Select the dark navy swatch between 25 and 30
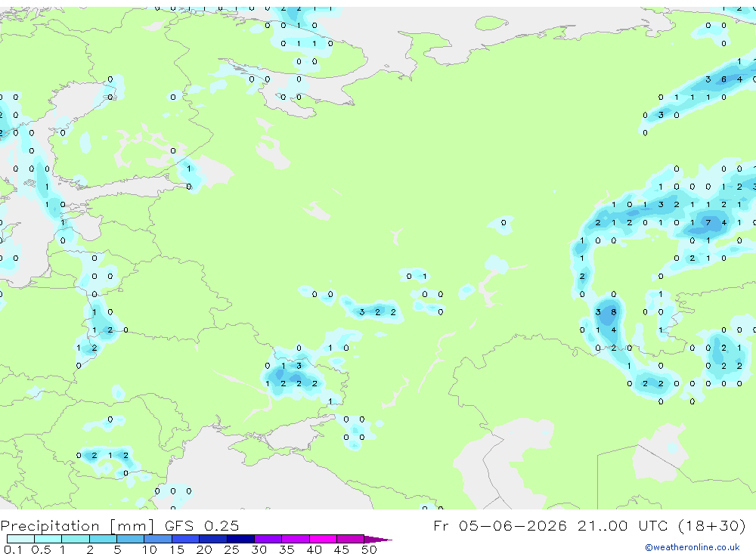 [x=240, y=539]
